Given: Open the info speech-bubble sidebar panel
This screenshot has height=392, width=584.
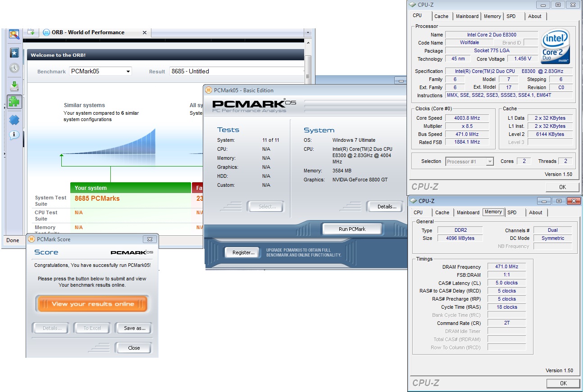Looking at the screenshot, I should [x=14, y=135].
